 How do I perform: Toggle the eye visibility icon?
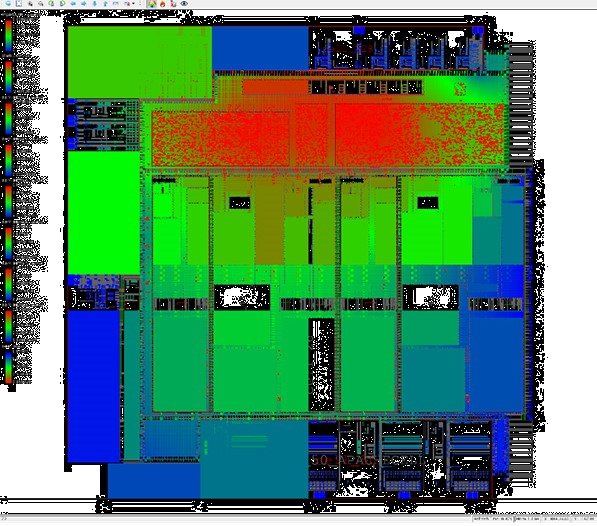[185, 3]
